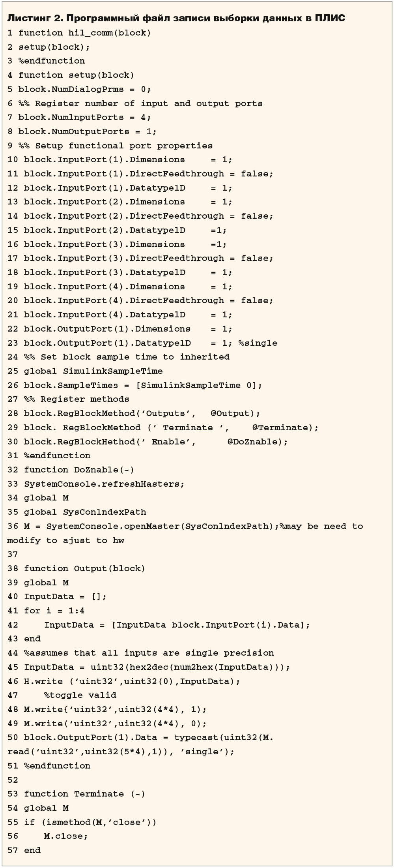
Task: Click the '%single' comment on line 23
Action: pos(258,343)
